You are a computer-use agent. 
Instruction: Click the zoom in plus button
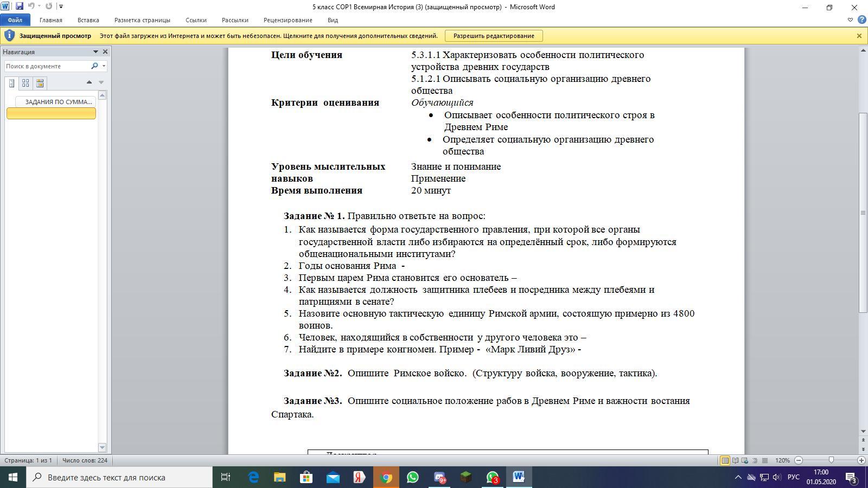click(x=861, y=460)
